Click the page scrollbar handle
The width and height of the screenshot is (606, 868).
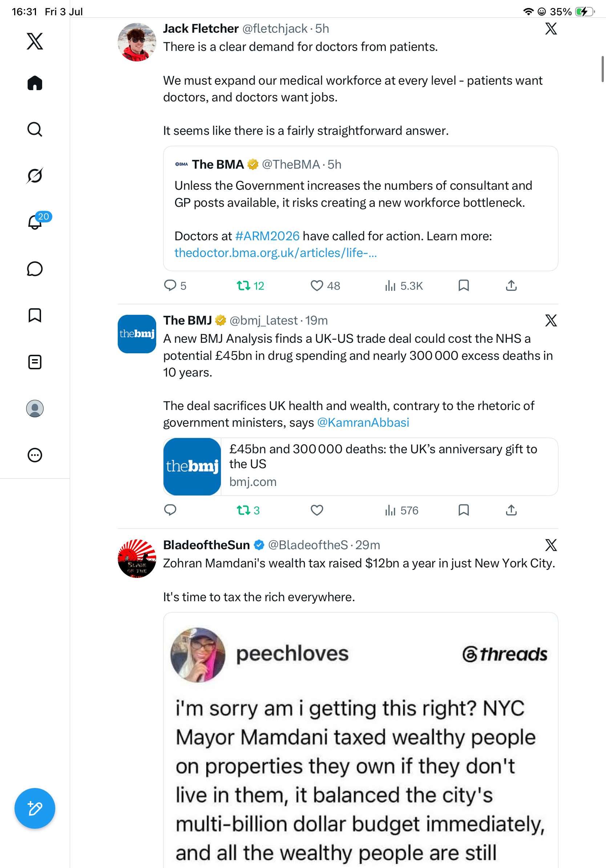click(x=603, y=69)
